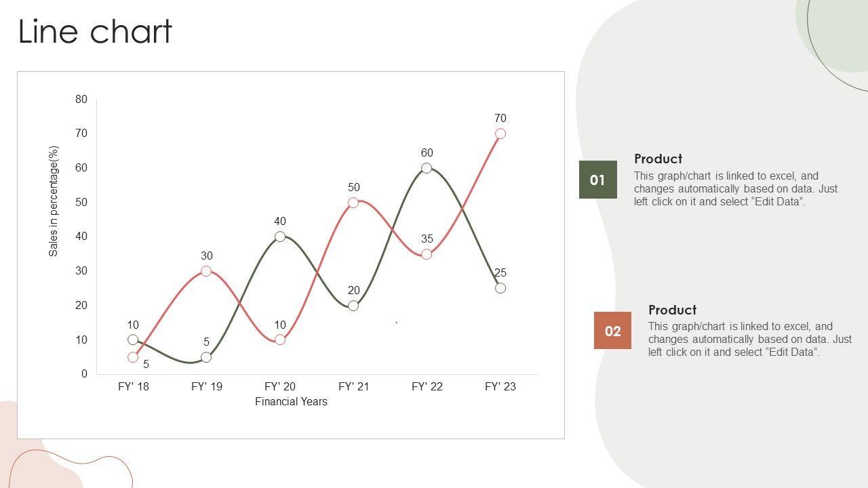The image size is (868, 488).
Task: Select the "Line chart" slide title
Action: coord(95,32)
